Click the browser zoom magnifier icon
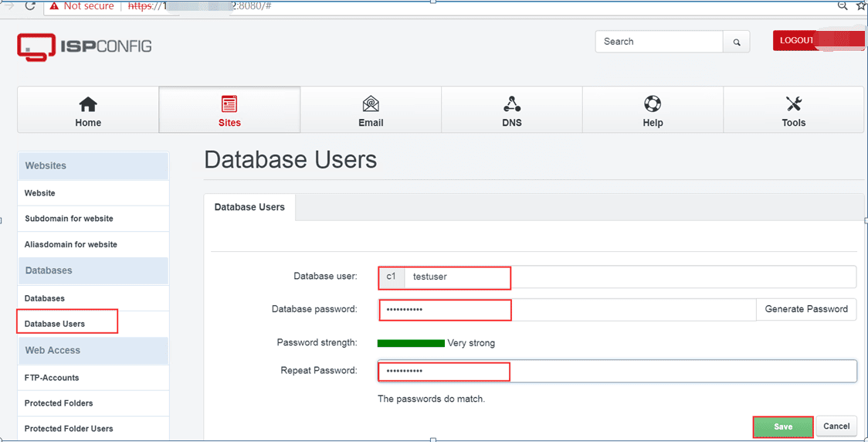 coord(842,5)
